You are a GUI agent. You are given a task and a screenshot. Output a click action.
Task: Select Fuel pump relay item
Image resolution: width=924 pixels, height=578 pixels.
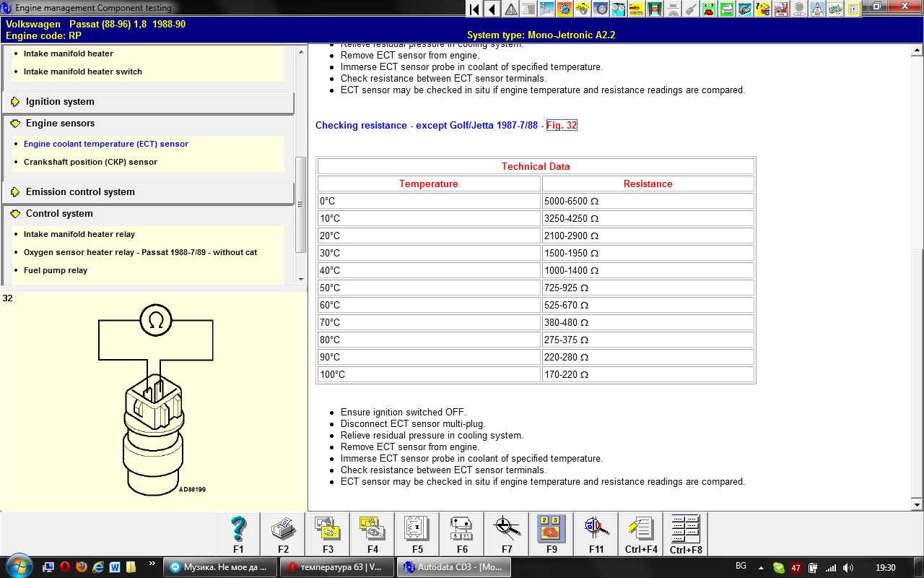point(56,270)
